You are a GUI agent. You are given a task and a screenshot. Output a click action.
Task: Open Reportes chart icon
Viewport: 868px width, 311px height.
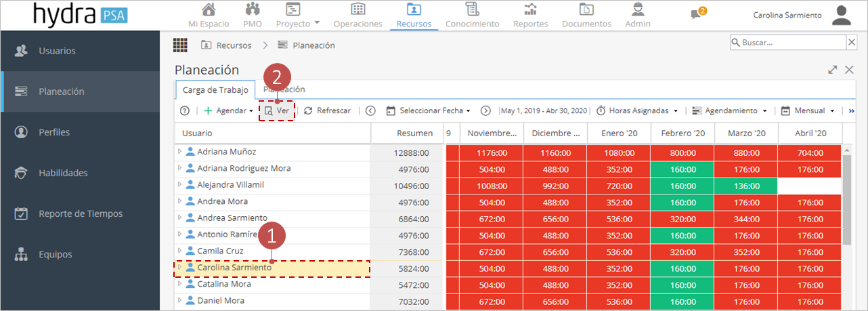coord(531,9)
